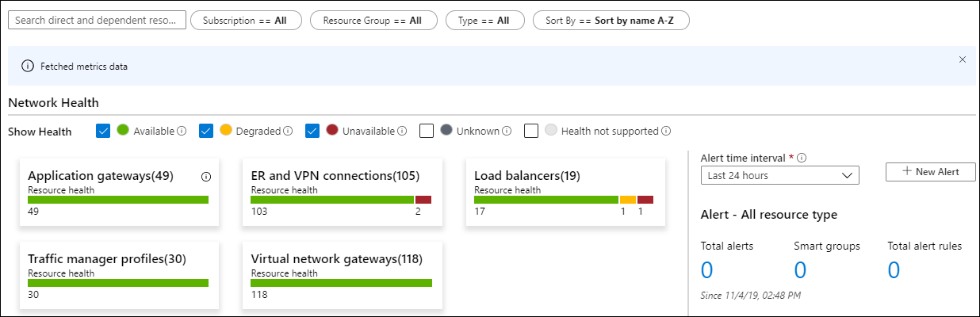The image size is (980, 317).
Task: Open the Resource Group filter
Action: coord(373,21)
